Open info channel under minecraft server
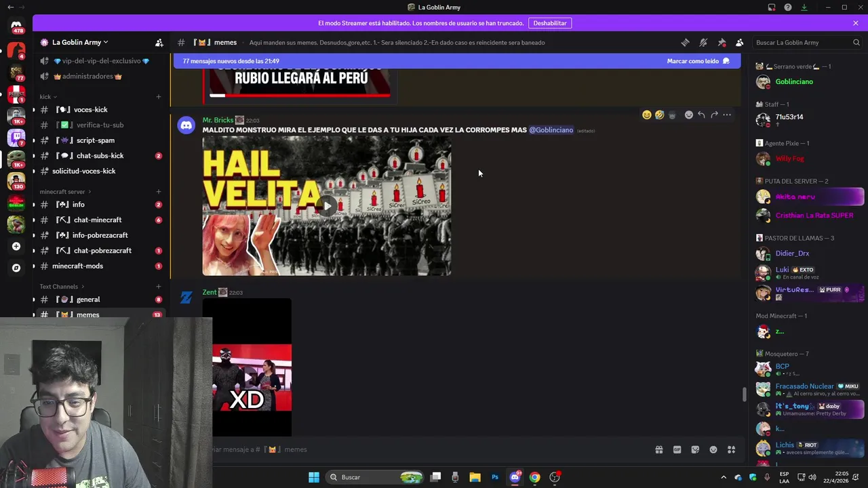868x488 pixels. pyautogui.click(x=100, y=205)
